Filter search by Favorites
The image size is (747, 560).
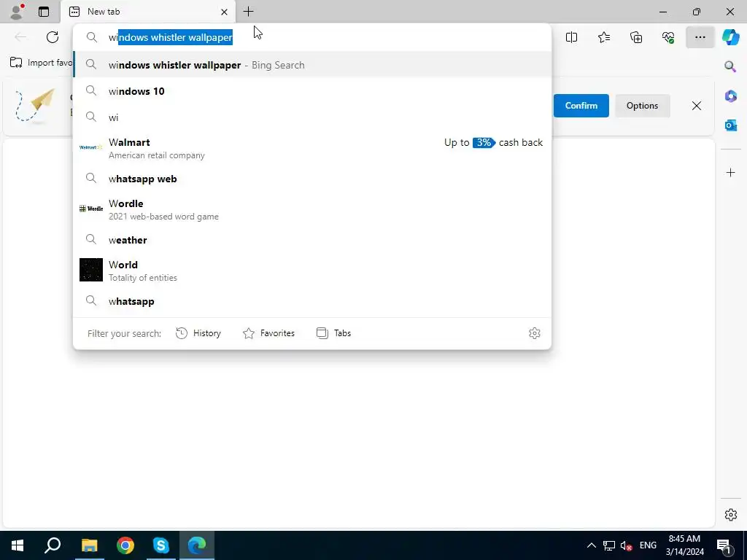[268, 333]
